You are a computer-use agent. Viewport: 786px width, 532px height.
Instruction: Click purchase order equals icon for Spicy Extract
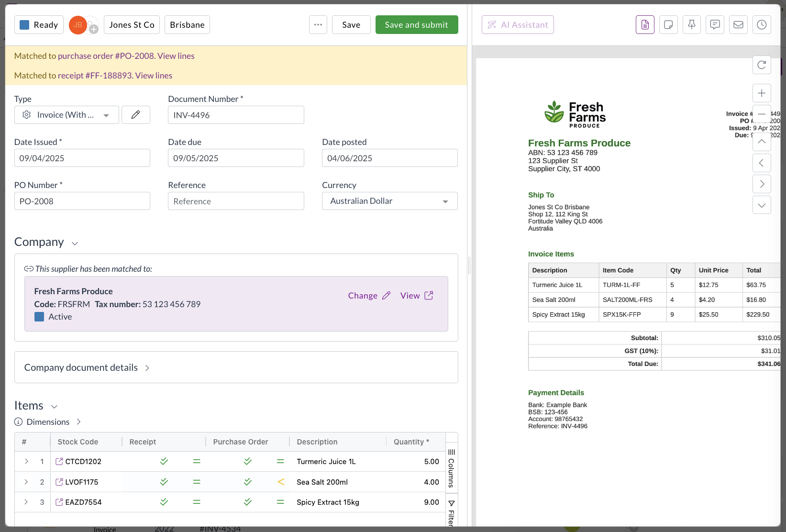click(x=281, y=502)
